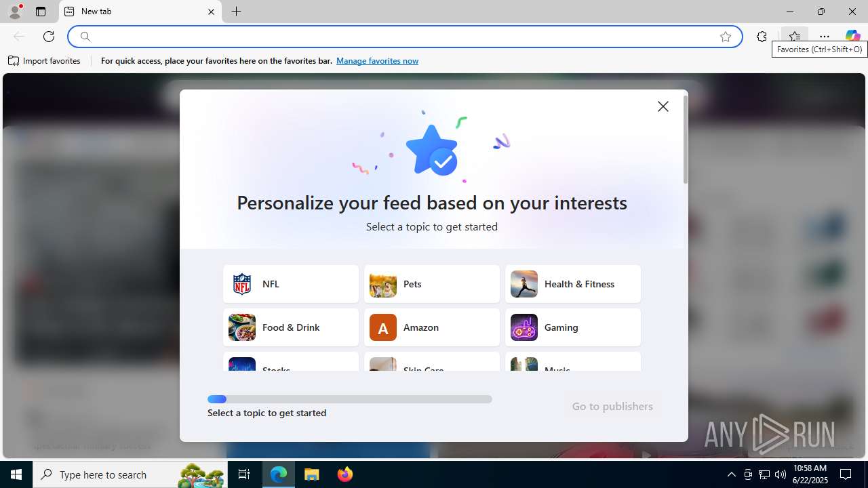Click the address bar field
The image size is (868, 488).
pyautogui.click(x=404, y=37)
